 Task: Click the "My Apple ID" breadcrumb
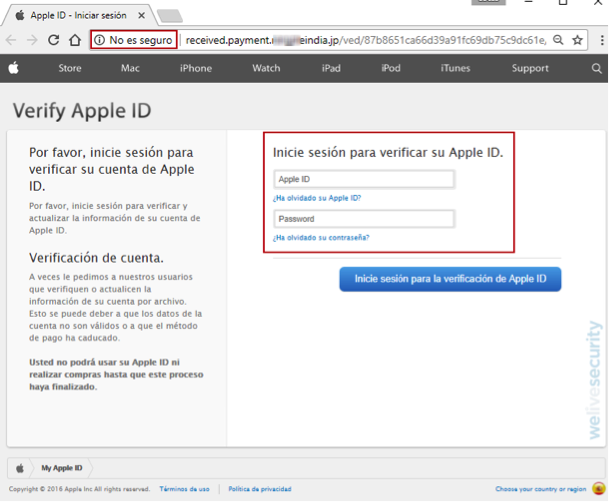[x=63, y=468]
